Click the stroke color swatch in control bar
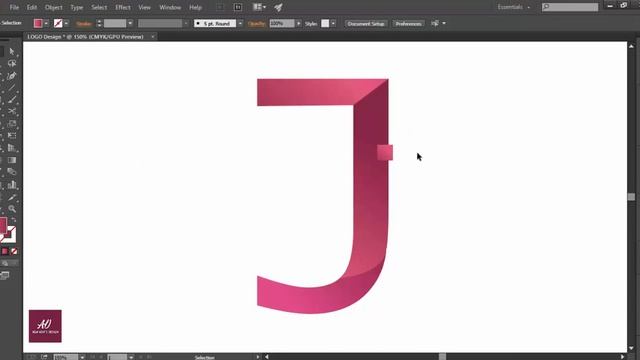Viewport: 640px width, 360px height. (58, 24)
